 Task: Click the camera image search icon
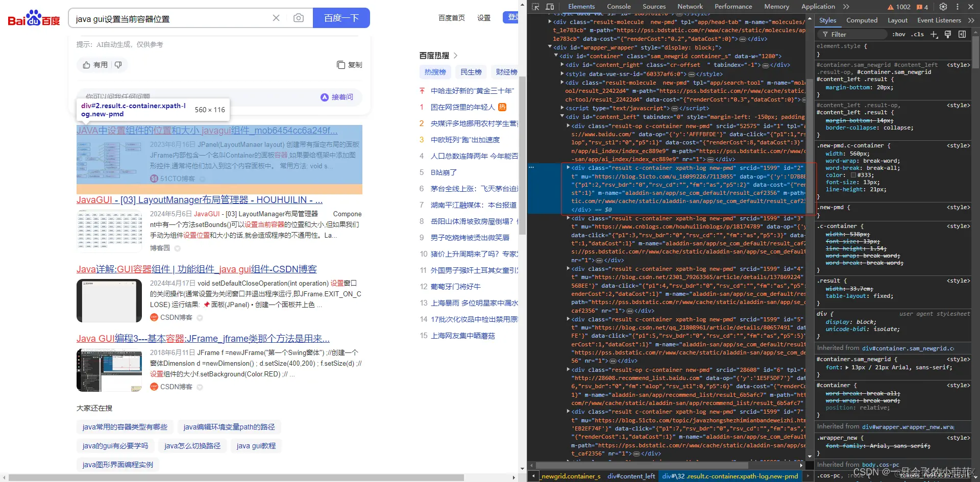(x=299, y=18)
